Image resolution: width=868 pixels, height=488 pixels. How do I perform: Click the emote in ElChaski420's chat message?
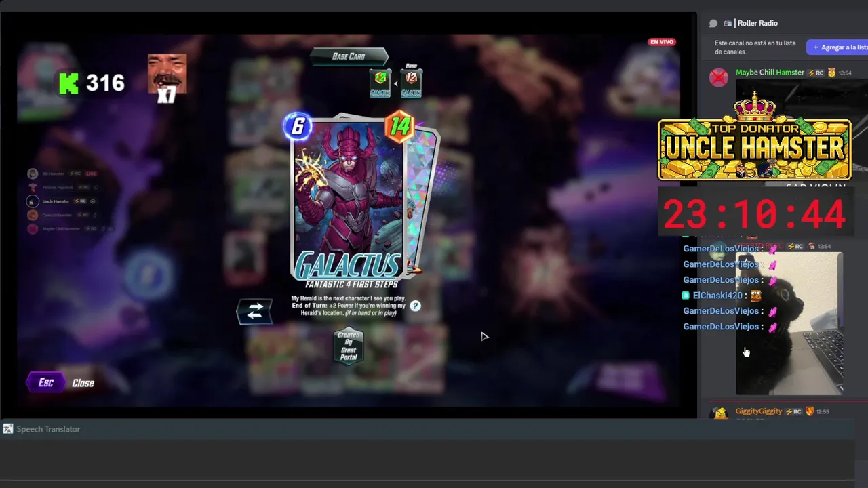755,296
